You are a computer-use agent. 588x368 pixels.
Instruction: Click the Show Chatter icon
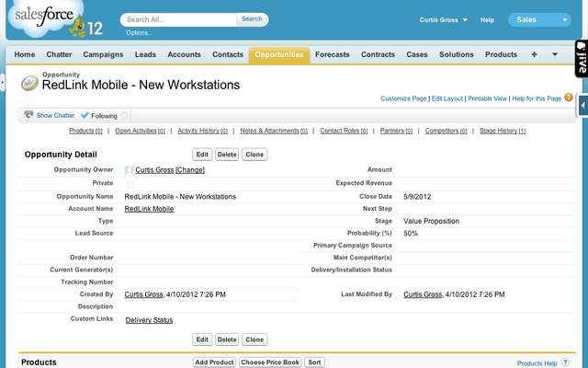pyautogui.click(x=28, y=116)
